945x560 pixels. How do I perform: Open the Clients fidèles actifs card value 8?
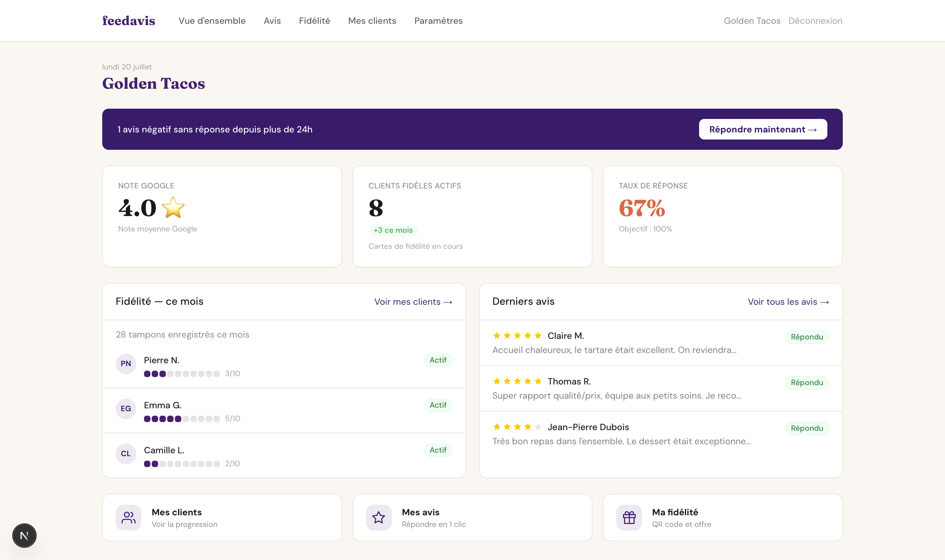pos(376,208)
